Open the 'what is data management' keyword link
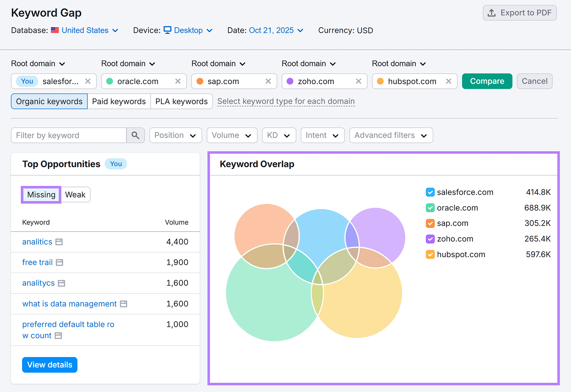Screen dimensions: 571x392 pyautogui.click(x=69, y=304)
